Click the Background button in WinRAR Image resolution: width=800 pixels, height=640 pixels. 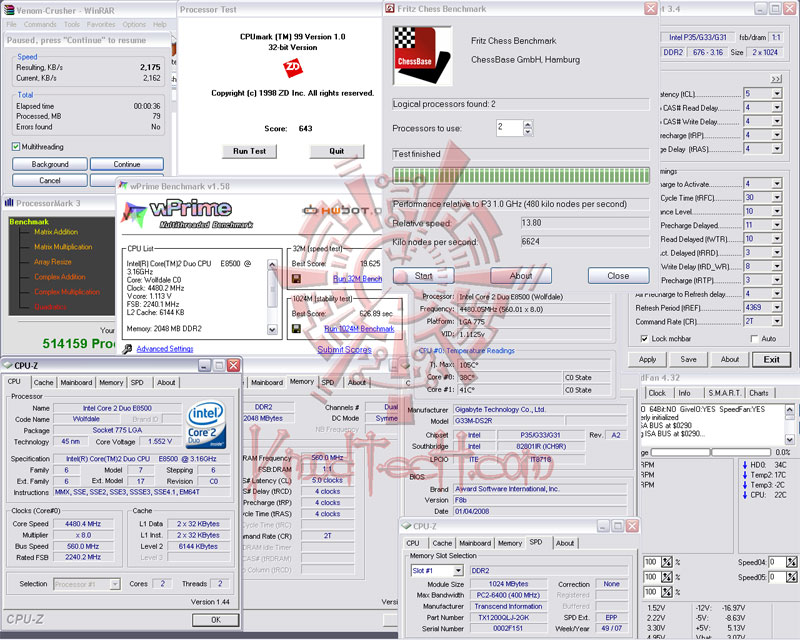pos(50,164)
